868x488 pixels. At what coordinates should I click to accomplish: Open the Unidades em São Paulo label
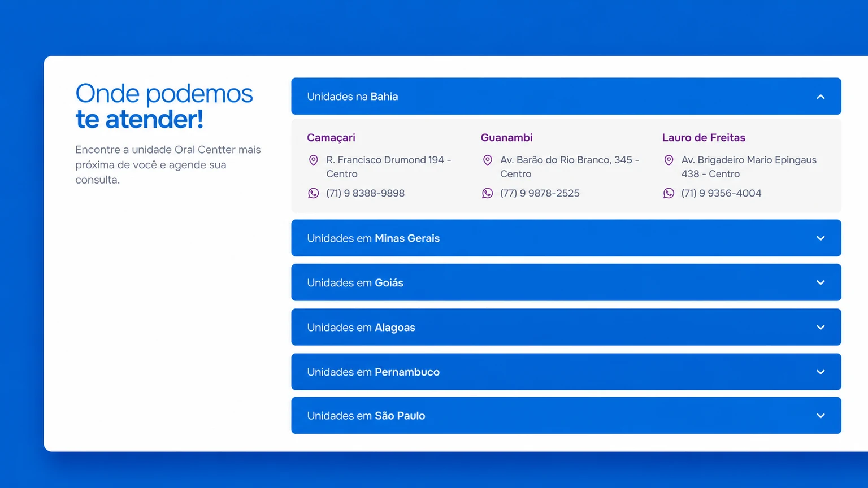click(366, 416)
